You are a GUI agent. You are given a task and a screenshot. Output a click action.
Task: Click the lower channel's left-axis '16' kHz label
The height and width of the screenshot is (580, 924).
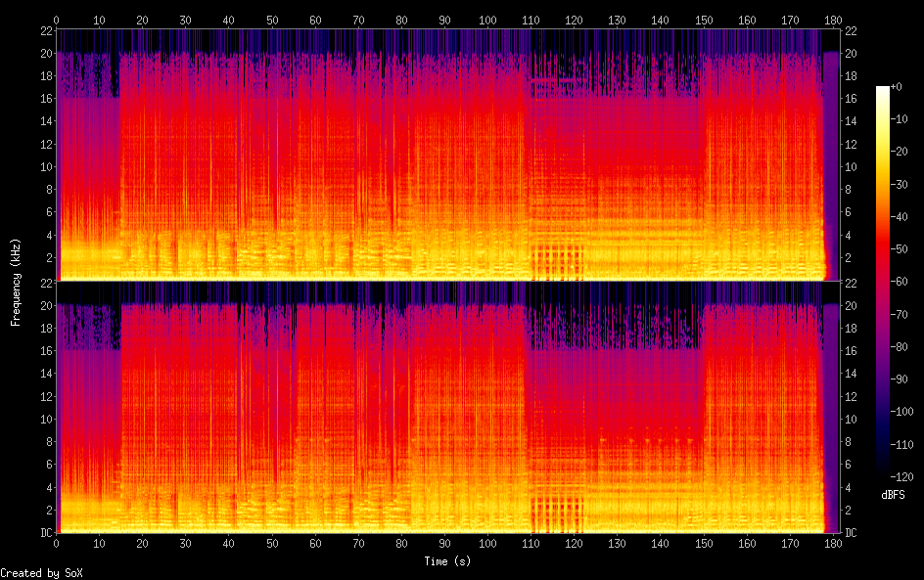click(x=47, y=351)
